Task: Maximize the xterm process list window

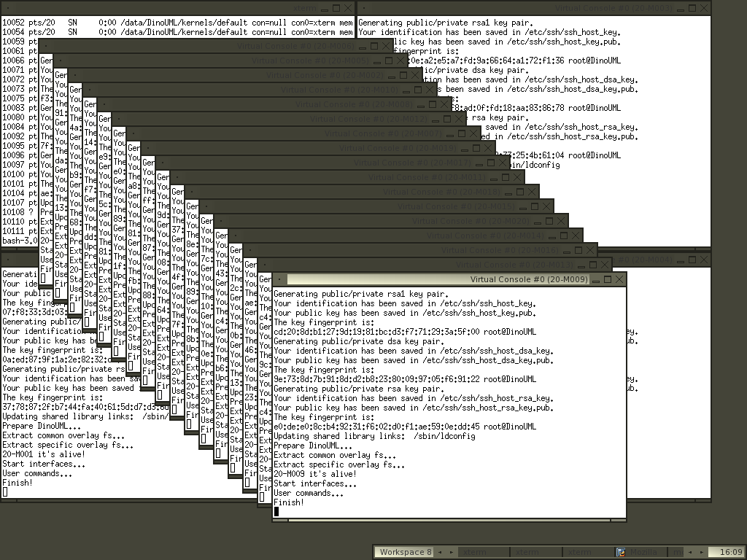Action: [336, 7]
